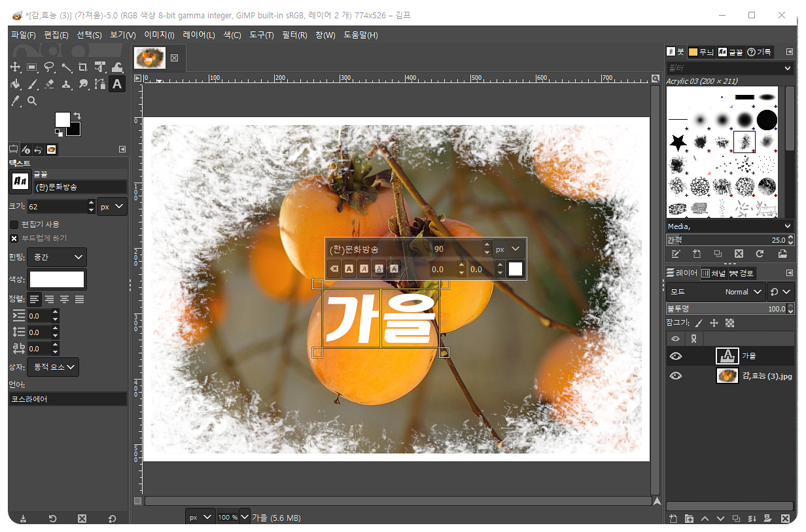
Task: Select the Color Picker tool
Action: [15, 101]
